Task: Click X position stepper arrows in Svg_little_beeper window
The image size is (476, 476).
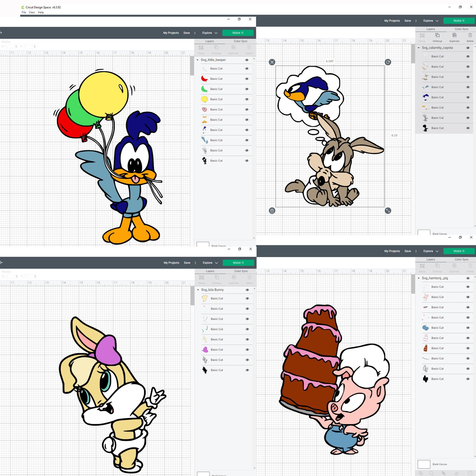Action: click(16, 46)
